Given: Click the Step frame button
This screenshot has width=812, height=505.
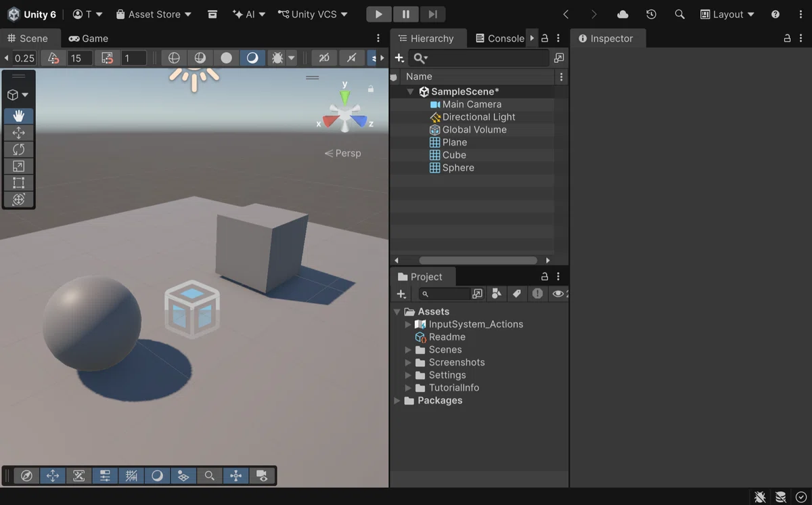Looking at the screenshot, I should pyautogui.click(x=432, y=14).
